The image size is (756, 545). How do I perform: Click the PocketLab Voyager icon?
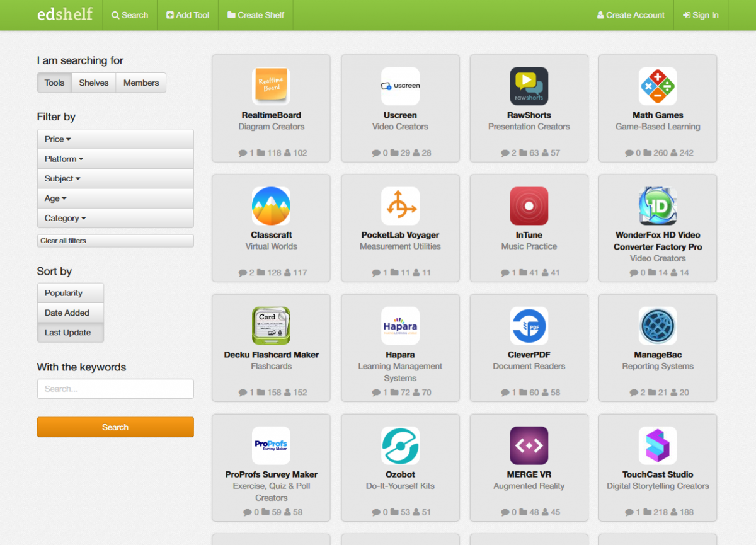coord(400,206)
